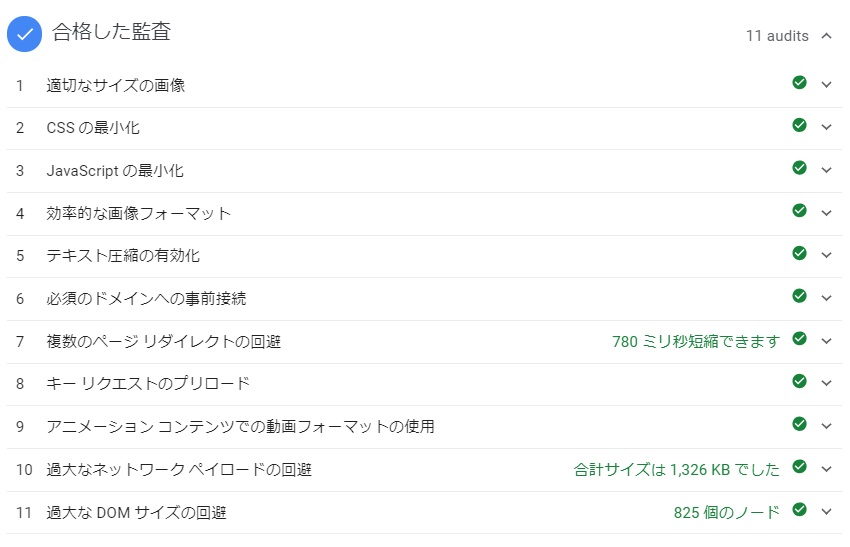Viewport: 850px width, 547px height.
Task: Collapse the 合格した監査 section with the up chevron
Action: 826,36
